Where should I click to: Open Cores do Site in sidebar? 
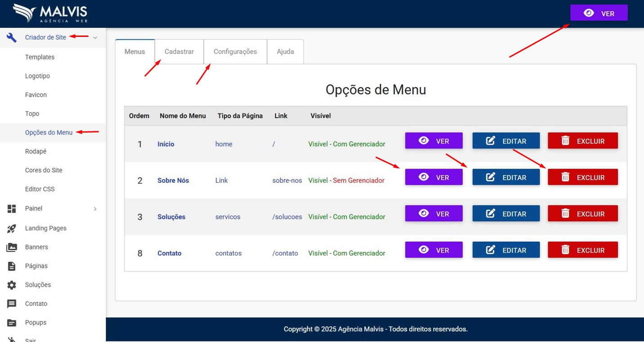44,170
